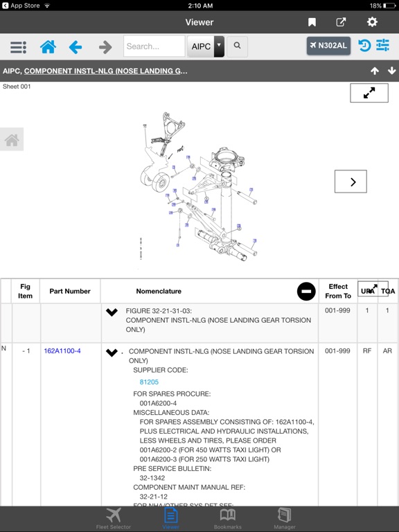Image resolution: width=399 pixels, height=532 pixels.
Task: Go to previous section with up arrow
Action: [375, 71]
